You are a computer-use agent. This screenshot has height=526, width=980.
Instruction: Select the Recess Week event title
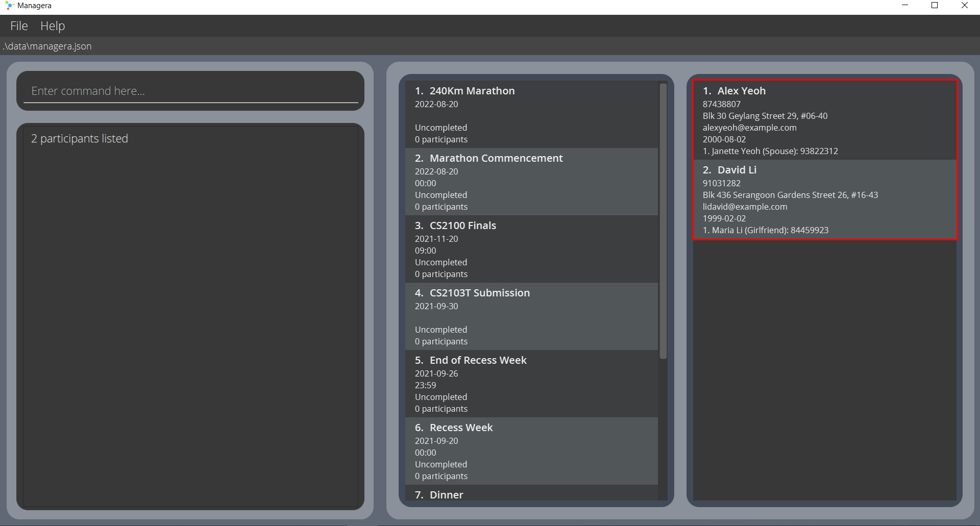click(461, 428)
